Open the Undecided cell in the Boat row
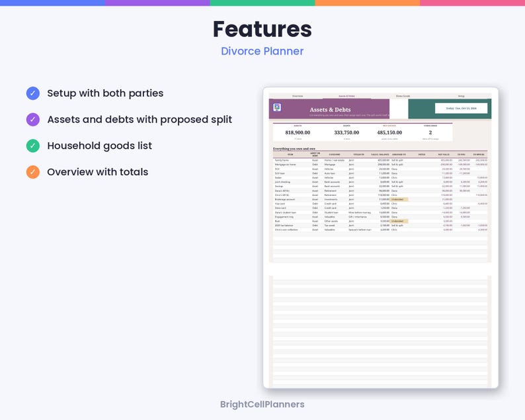Screen dimensions: 525x420 click(x=399, y=221)
